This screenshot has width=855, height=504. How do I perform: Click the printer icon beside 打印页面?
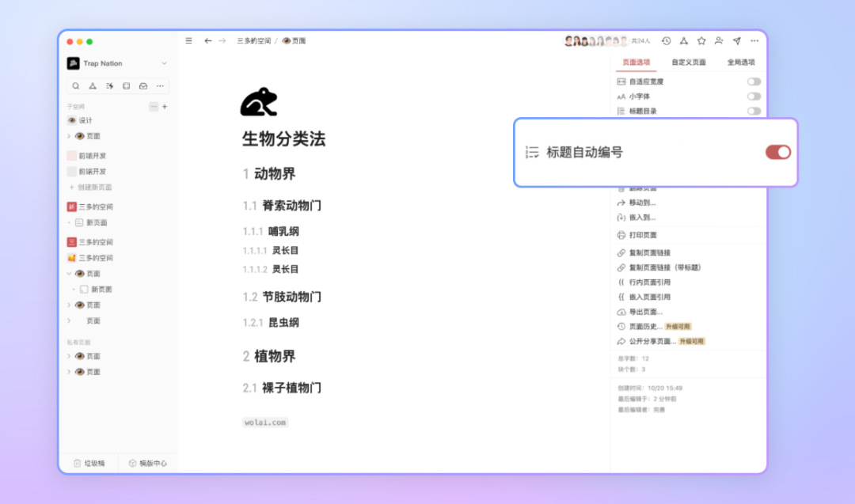pyautogui.click(x=621, y=235)
